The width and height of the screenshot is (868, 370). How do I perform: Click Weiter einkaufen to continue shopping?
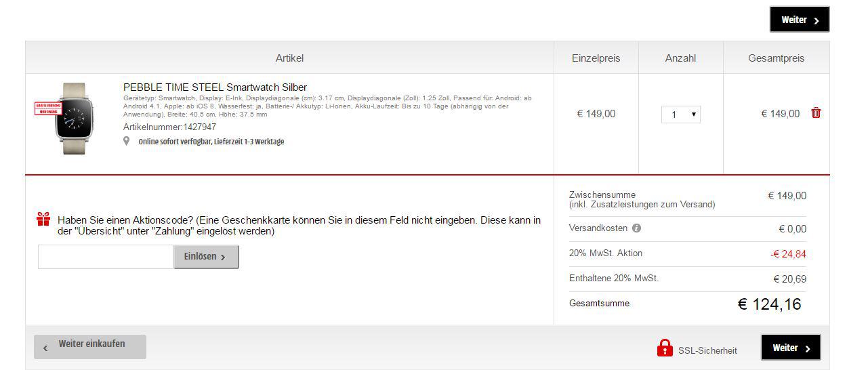click(90, 346)
